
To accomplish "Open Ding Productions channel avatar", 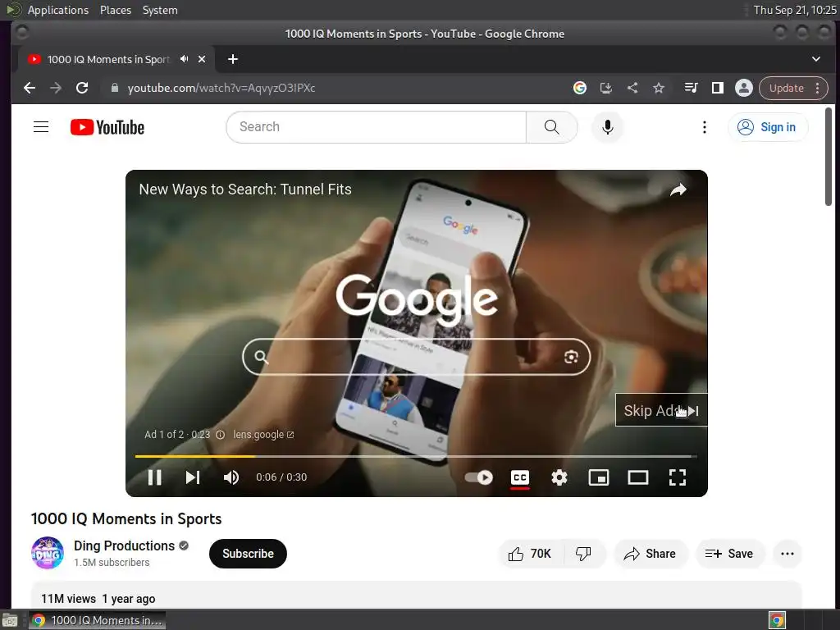I will click(x=48, y=553).
